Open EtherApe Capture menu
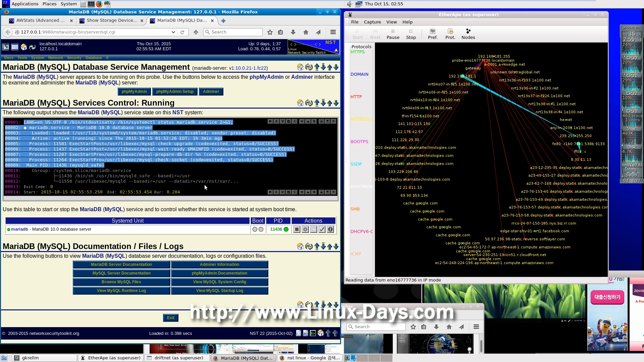644x362 pixels. (372, 22)
